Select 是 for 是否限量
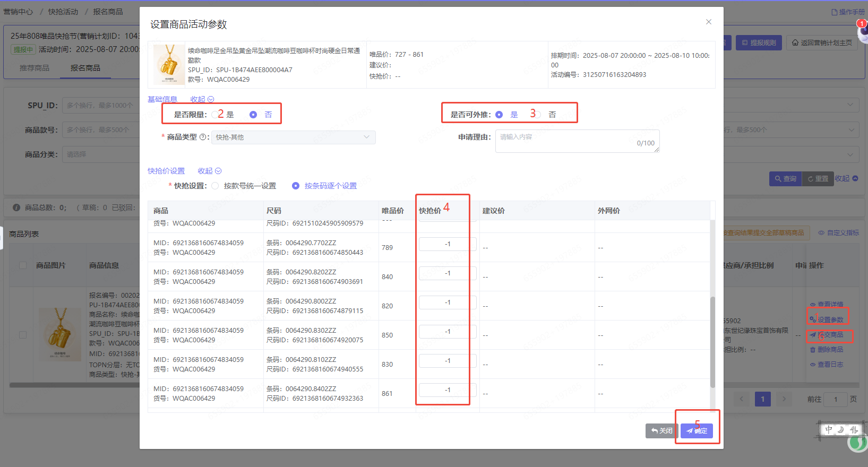Image resolution: width=868 pixels, height=467 pixels. click(x=215, y=115)
